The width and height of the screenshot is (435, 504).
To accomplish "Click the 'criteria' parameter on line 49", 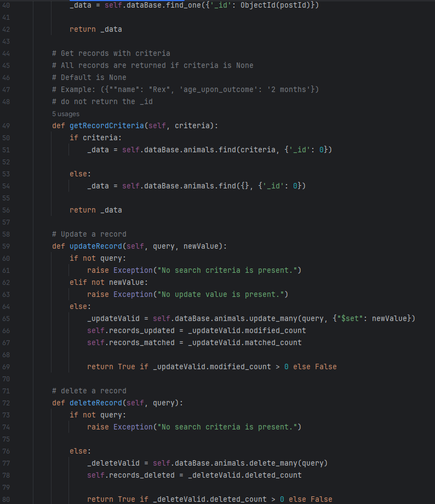I will (192, 125).
